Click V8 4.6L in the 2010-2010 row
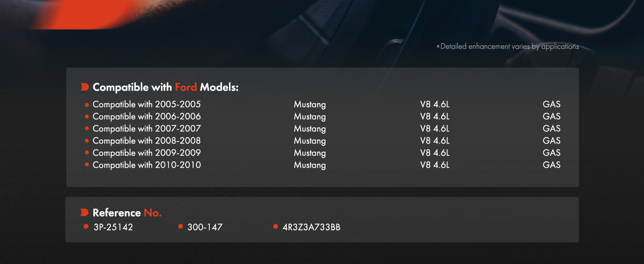The height and width of the screenshot is (264, 644). [435, 165]
